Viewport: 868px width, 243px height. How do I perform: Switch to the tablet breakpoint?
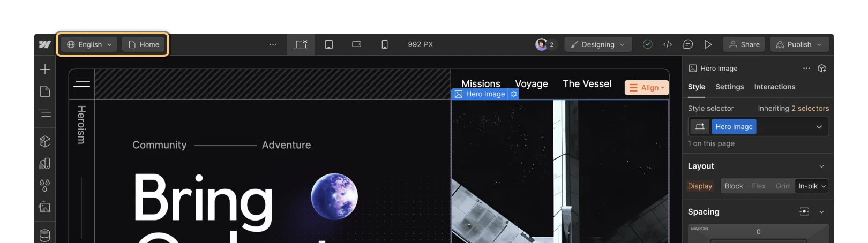point(329,44)
